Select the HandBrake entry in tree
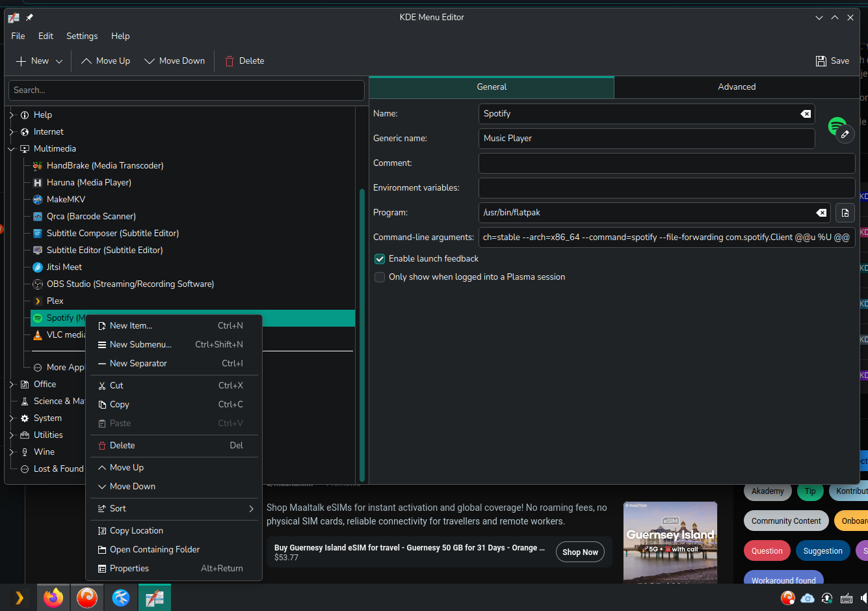 click(105, 166)
